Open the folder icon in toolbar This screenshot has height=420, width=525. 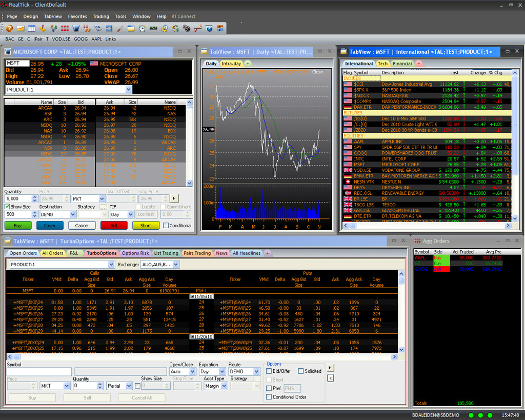click(131, 29)
